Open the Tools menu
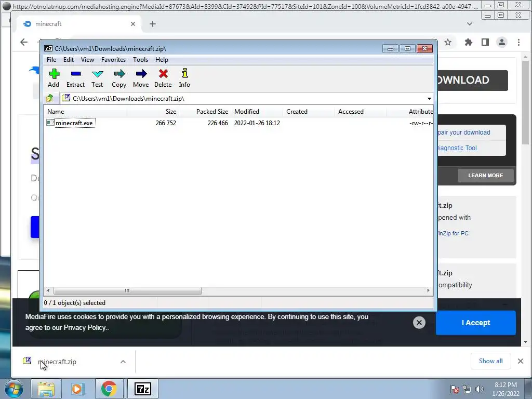The image size is (532, 399). tap(140, 60)
